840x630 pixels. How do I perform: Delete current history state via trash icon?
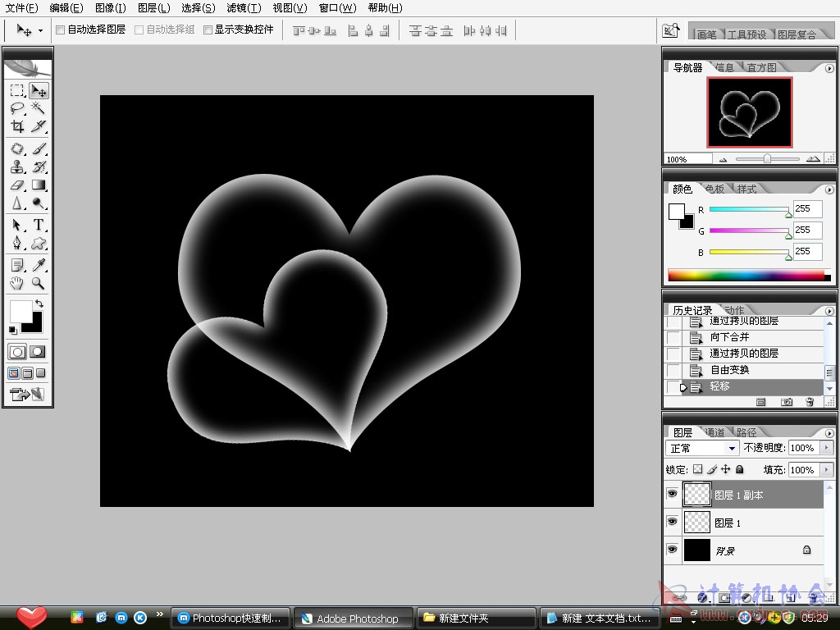810,402
